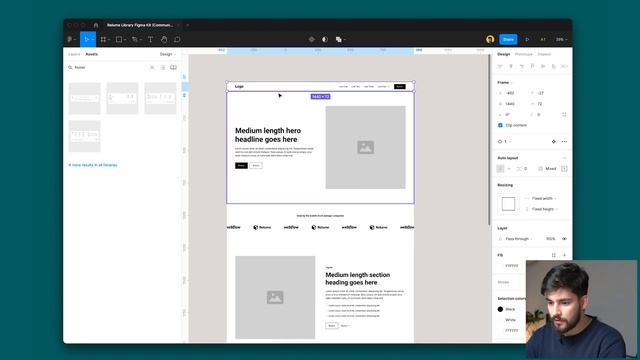The width and height of the screenshot is (640, 360).
Task: Open the Design page dropdown in left panel
Action: [168, 54]
